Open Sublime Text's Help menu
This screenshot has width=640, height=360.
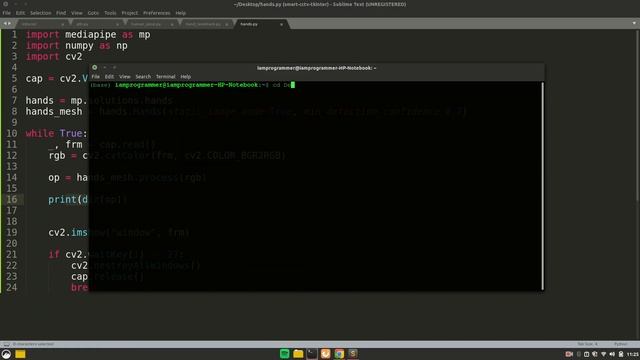180,13
